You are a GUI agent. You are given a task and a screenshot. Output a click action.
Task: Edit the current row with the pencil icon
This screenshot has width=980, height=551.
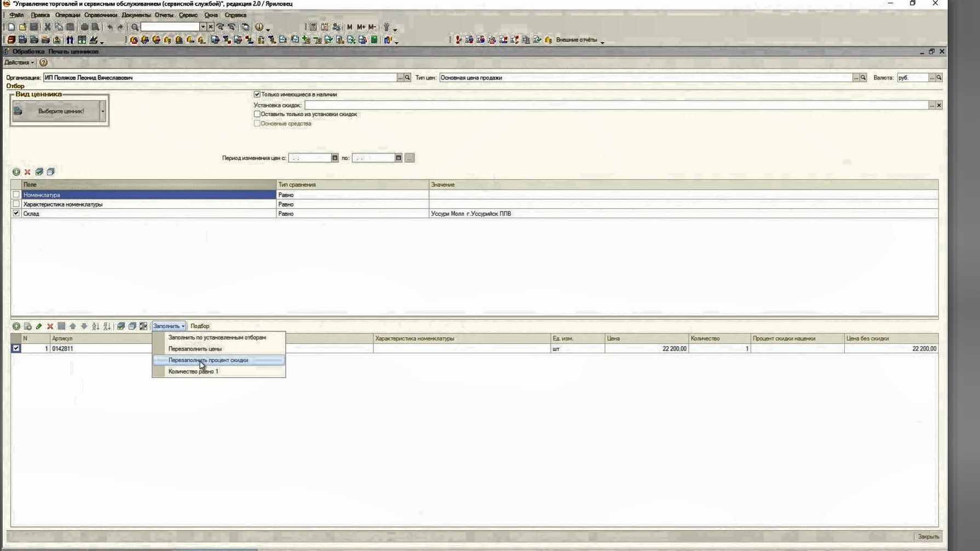point(39,326)
